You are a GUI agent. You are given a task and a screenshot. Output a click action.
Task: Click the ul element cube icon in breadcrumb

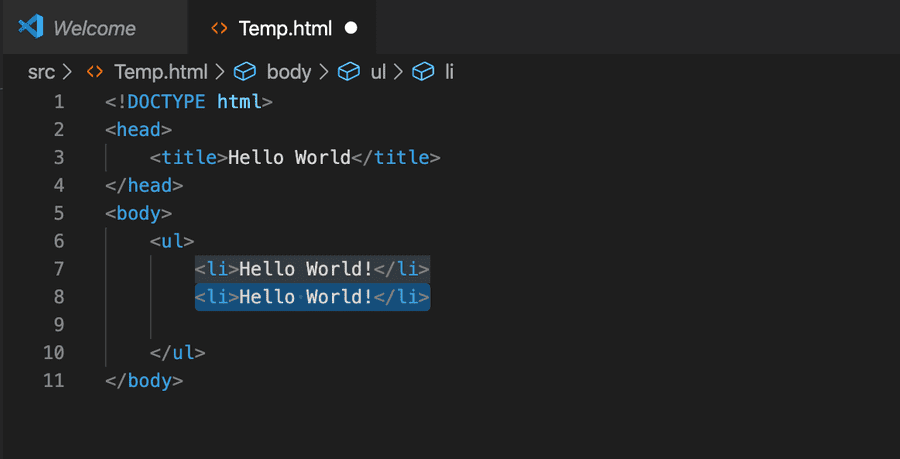(x=348, y=72)
